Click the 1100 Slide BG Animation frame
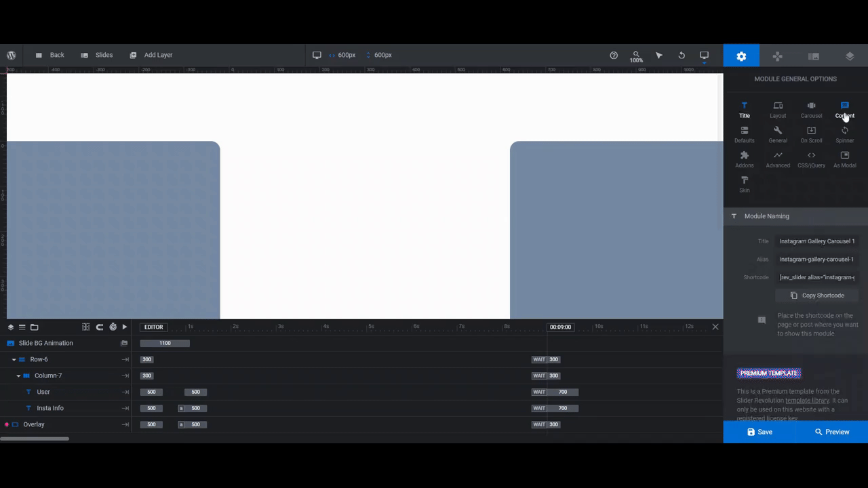 (165, 343)
